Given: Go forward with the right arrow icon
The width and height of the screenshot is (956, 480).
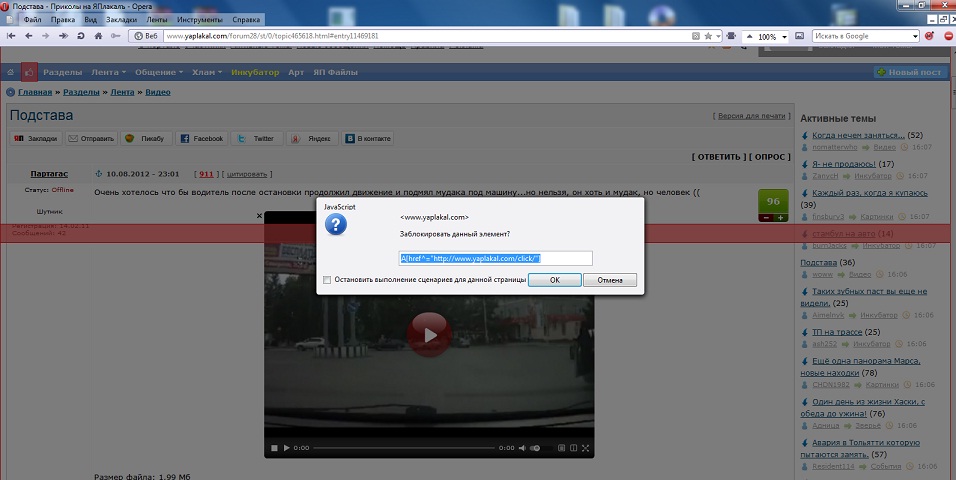Looking at the screenshot, I should coord(46,36).
